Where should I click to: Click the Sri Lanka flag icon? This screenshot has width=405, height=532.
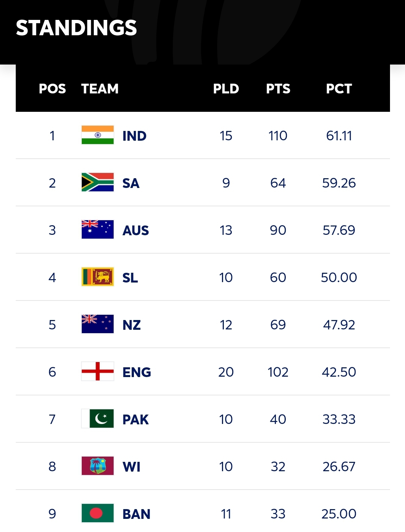click(x=97, y=277)
